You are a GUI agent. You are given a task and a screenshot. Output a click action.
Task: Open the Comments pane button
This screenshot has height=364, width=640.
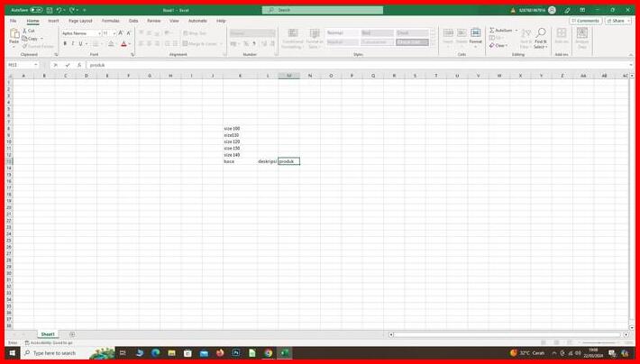pos(586,20)
